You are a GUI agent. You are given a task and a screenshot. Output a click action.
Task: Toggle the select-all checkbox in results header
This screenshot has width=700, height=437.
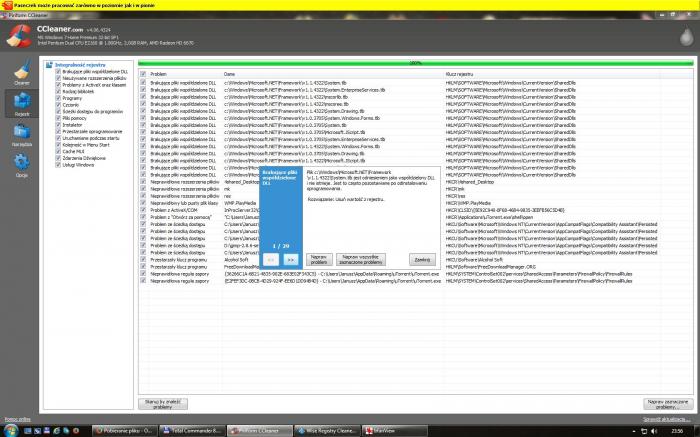[143, 74]
